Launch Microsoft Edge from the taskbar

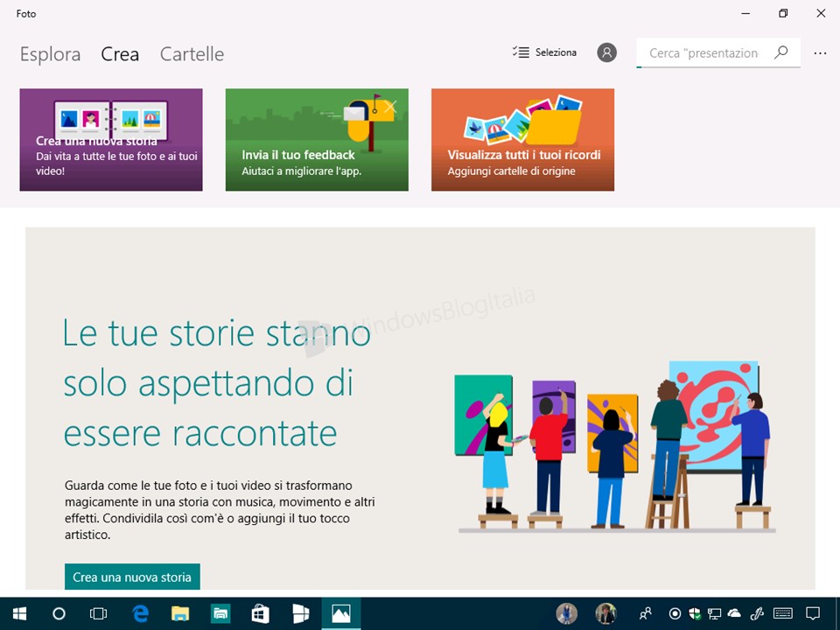click(140, 613)
